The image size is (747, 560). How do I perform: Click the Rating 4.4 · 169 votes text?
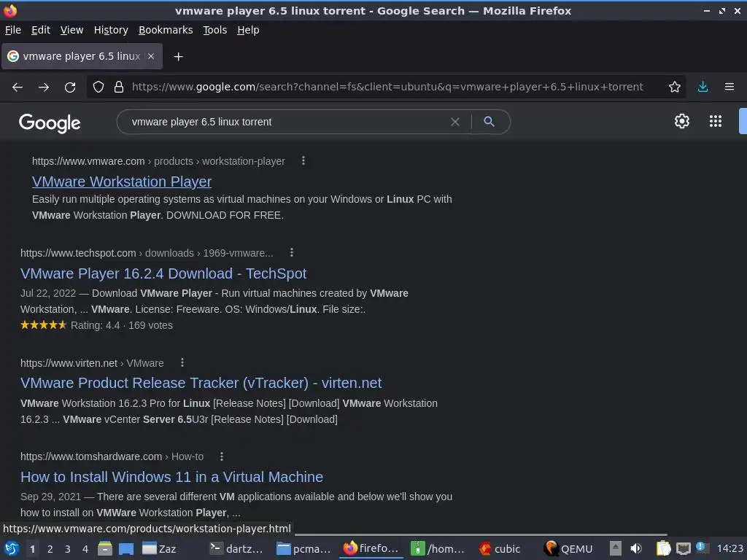[x=122, y=325]
